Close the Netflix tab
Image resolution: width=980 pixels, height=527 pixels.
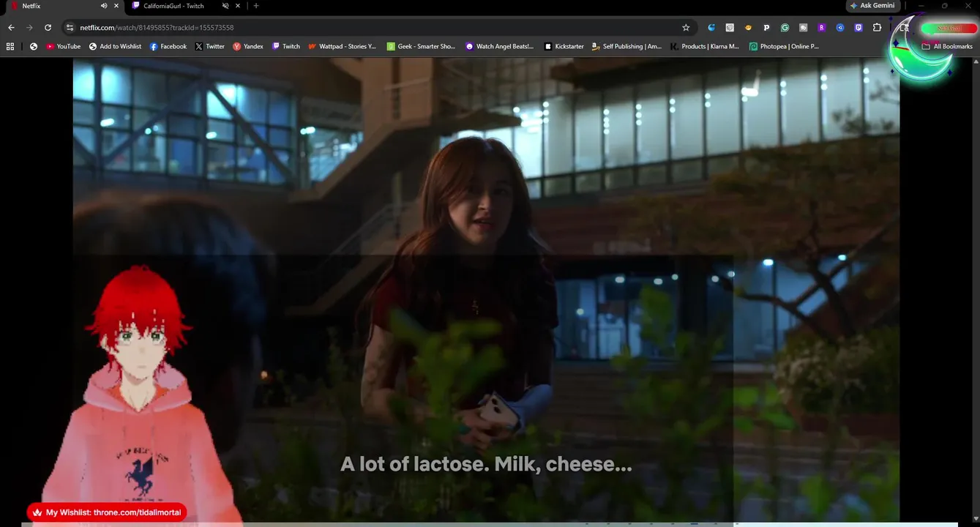(116, 6)
